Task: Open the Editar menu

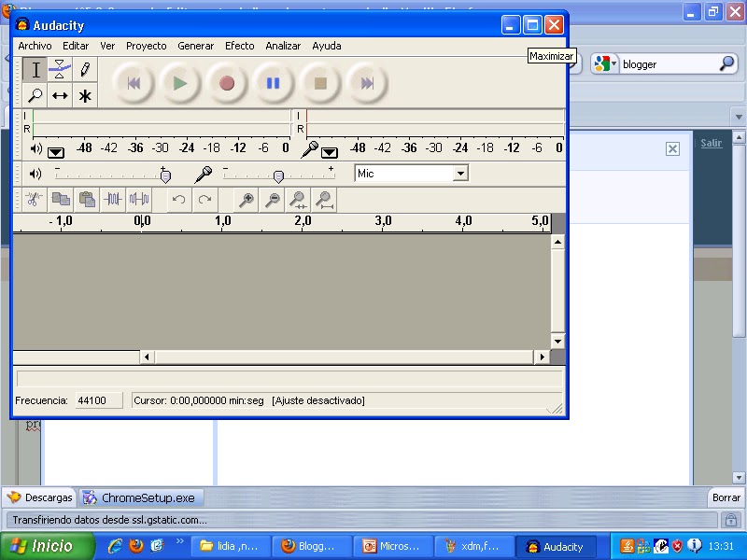Action: (76, 46)
